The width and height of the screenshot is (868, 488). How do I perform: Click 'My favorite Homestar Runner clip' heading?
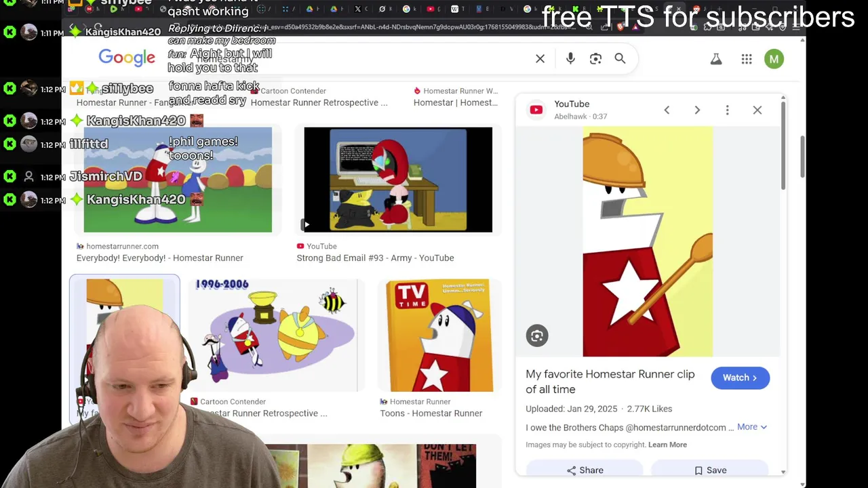coord(610,382)
